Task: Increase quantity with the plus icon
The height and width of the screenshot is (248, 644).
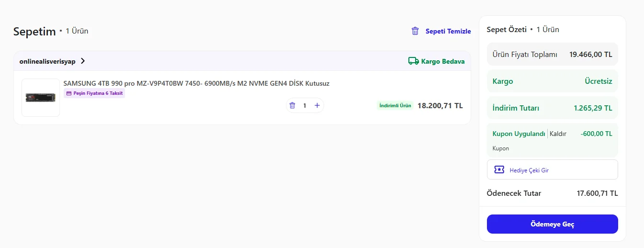Action: click(317, 105)
